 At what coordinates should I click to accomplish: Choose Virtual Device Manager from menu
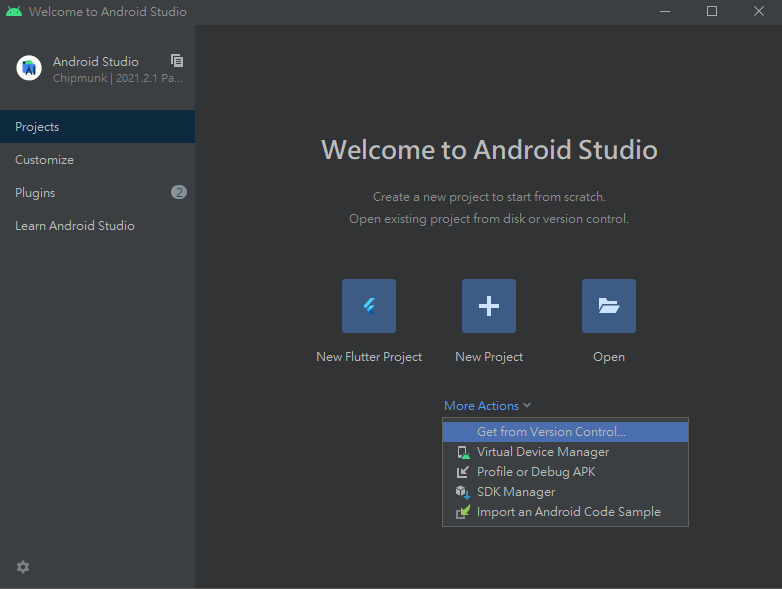[x=566, y=452]
